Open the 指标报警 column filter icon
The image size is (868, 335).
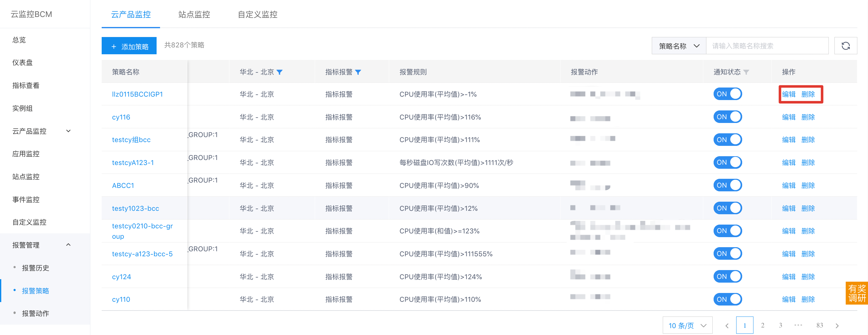click(x=358, y=72)
